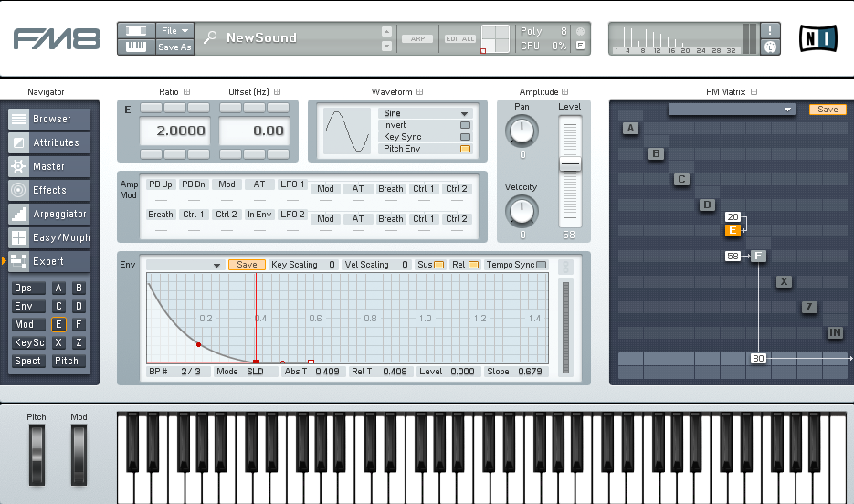The width and height of the screenshot is (854, 504).
Task: Select operator A in the FM Matrix
Action: click(630, 129)
